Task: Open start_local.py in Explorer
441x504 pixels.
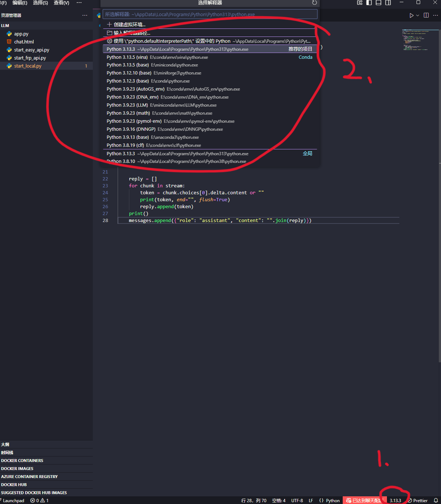Action: (x=46, y=66)
